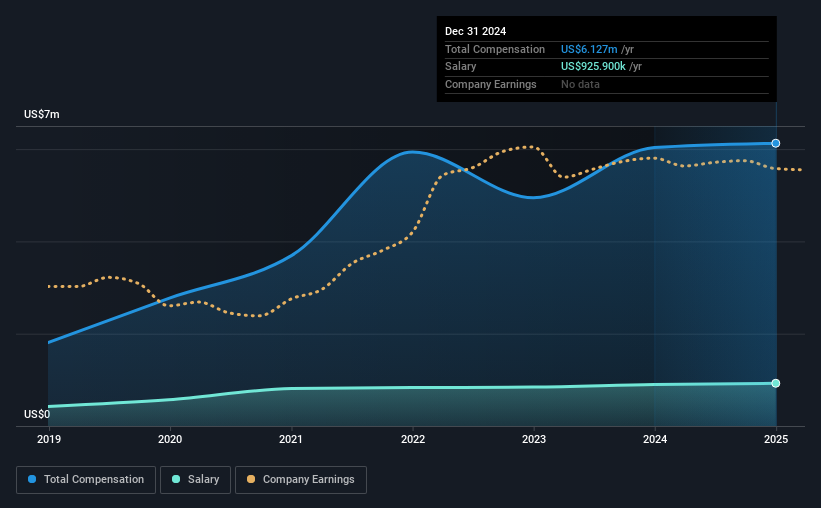The width and height of the screenshot is (821, 508).
Task: Select the 2023 x-axis label
Action: (534, 439)
